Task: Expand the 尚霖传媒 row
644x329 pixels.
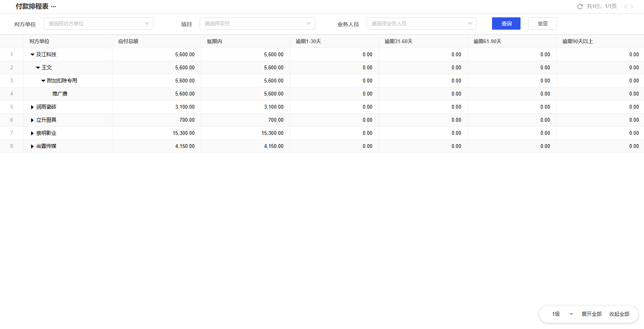Action: coord(32,146)
